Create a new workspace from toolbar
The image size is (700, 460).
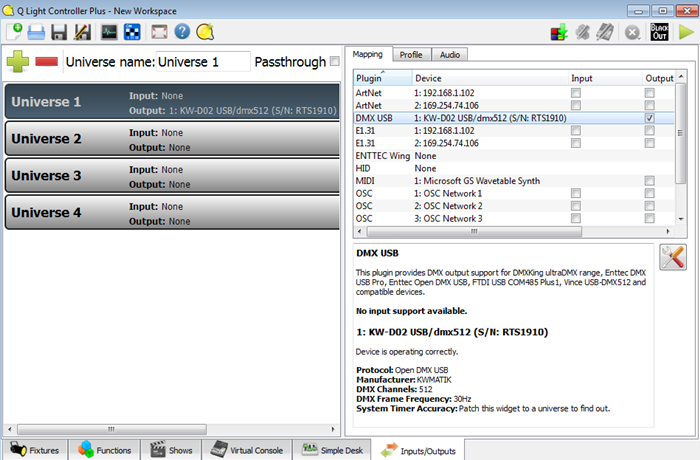point(14,32)
